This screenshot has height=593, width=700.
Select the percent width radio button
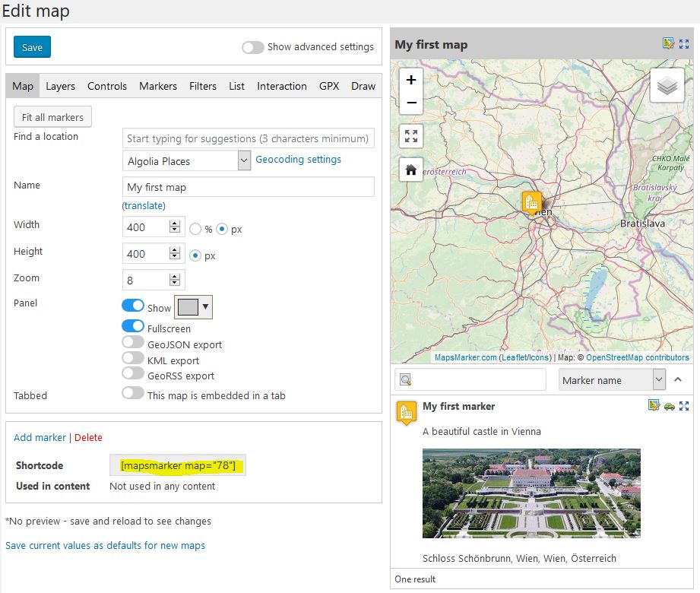coord(195,229)
